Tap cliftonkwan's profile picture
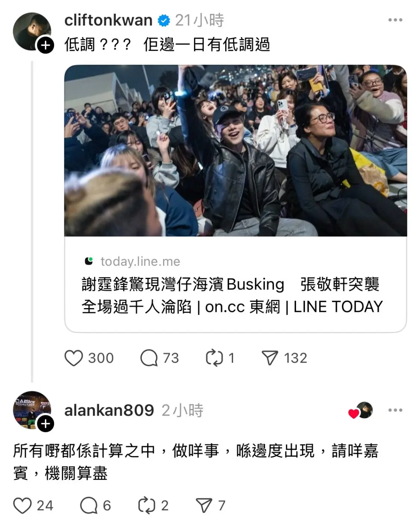The height and width of the screenshot is (527, 420). click(32, 31)
